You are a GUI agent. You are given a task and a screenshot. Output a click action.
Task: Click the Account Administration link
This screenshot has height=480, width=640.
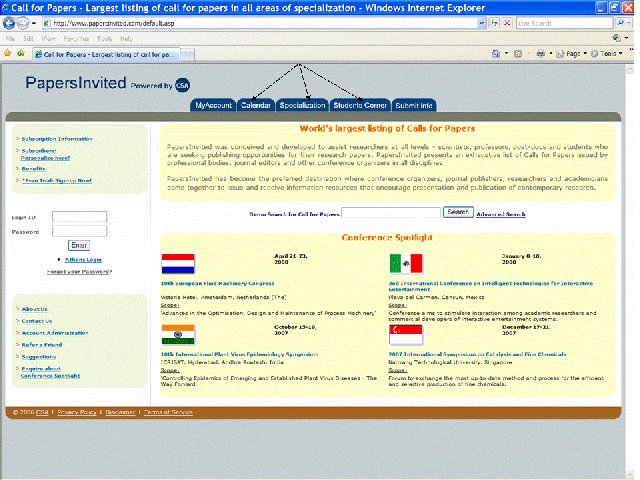(55, 333)
